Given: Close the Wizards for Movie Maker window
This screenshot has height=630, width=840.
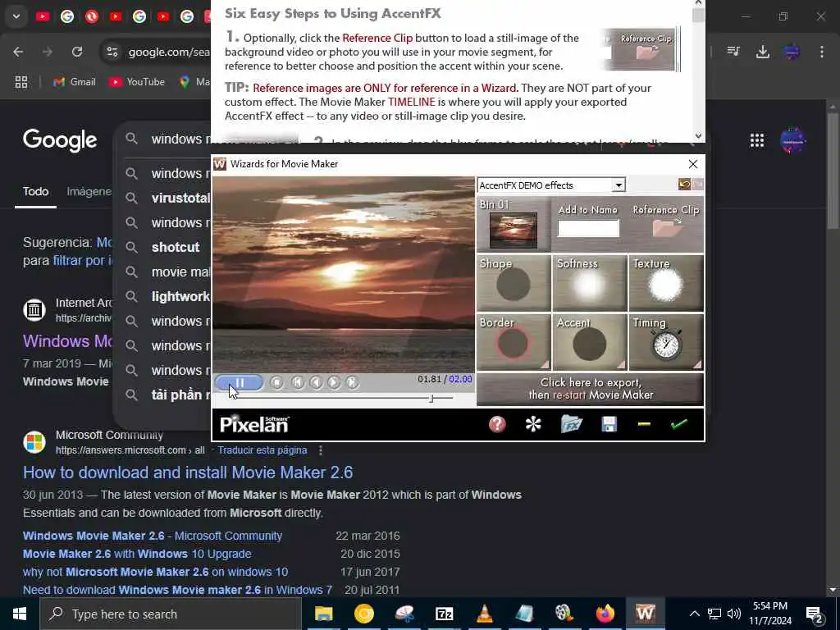Looking at the screenshot, I should [692, 164].
